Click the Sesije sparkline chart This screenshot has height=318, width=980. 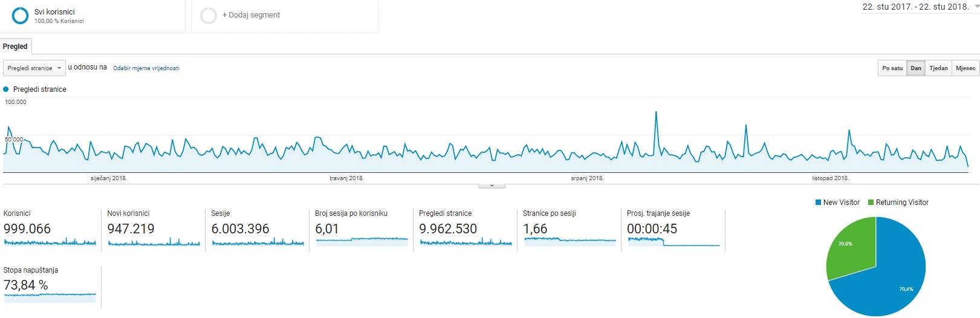(x=258, y=242)
